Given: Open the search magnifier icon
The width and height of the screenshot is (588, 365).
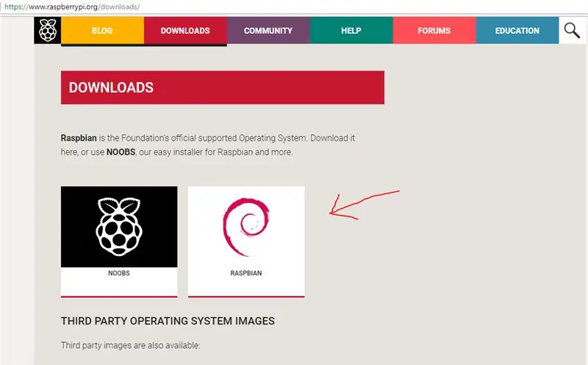Looking at the screenshot, I should click(572, 30).
